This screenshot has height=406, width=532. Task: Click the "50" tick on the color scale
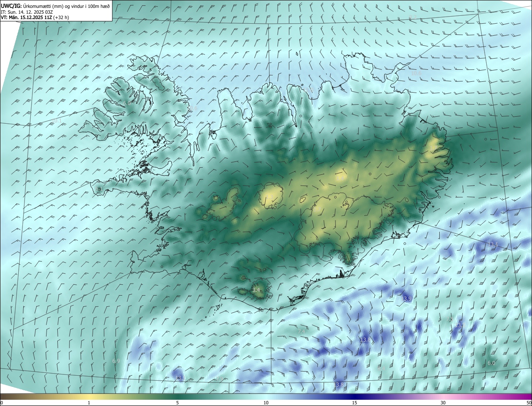tap(529, 403)
